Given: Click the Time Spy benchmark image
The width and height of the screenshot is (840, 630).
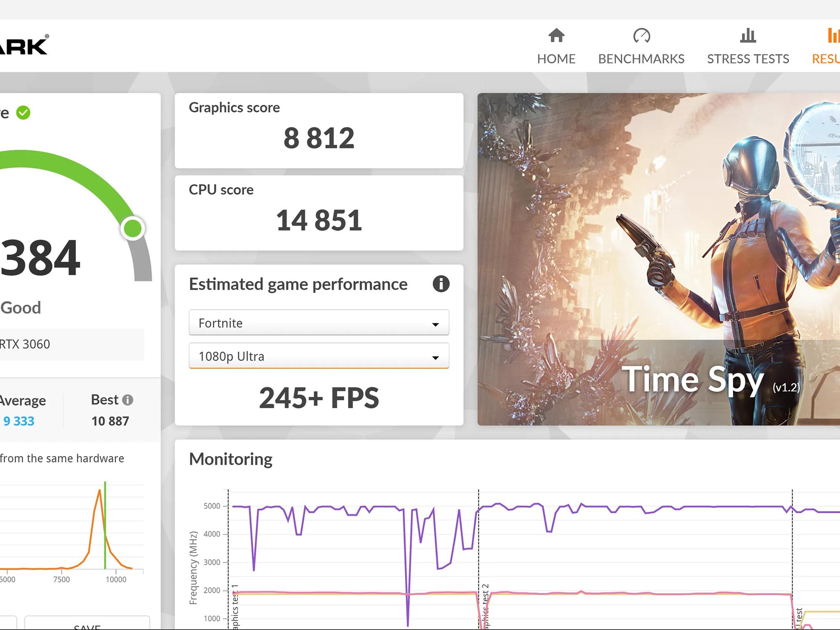Looking at the screenshot, I should 659,259.
